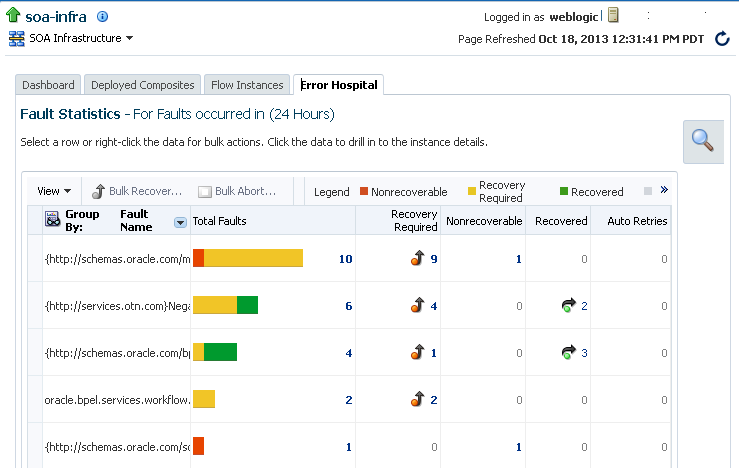The image size is (739, 468).
Task: Click the Bulk Abort button
Action: tap(237, 191)
